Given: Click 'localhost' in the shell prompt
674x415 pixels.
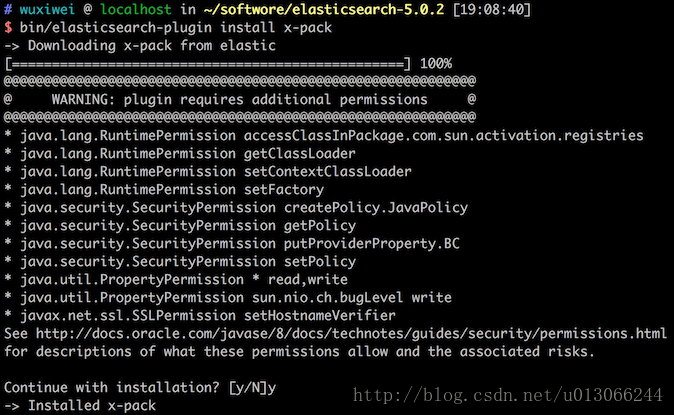Looking at the screenshot, I should (x=135, y=9).
